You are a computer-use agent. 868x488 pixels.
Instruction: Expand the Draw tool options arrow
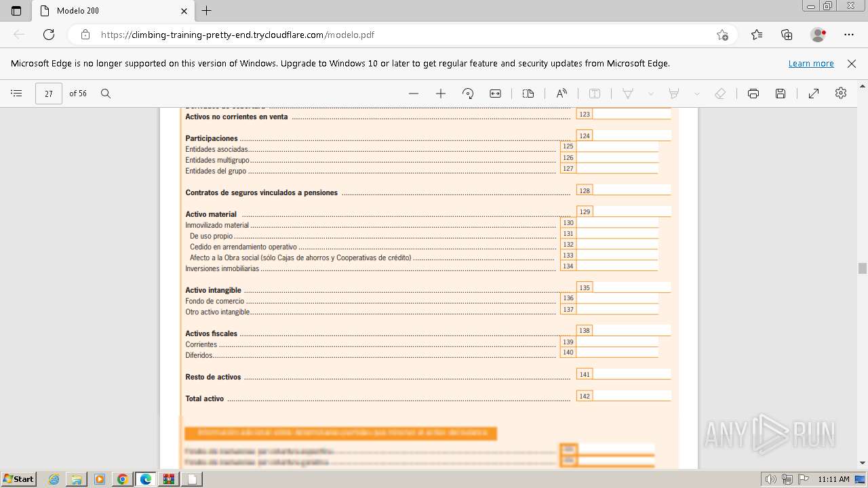coord(651,94)
